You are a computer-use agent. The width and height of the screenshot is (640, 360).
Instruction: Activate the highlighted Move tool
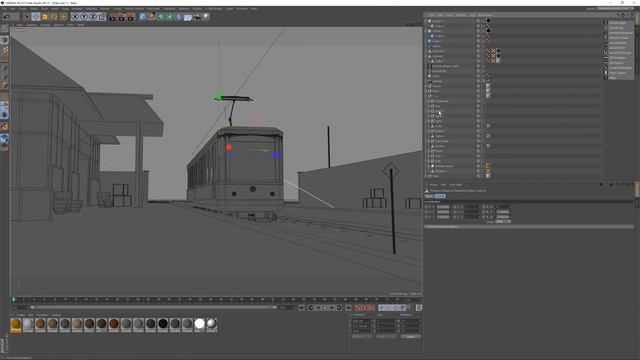[36, 17]
